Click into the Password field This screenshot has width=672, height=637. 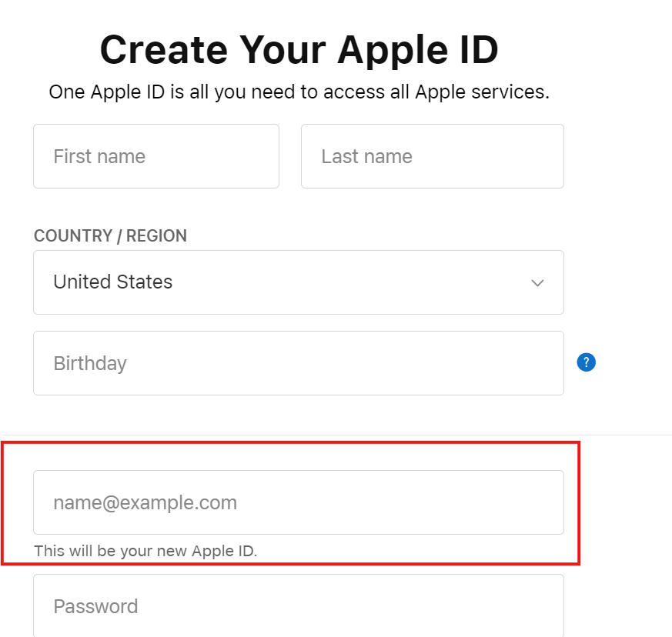click(299, 605)
